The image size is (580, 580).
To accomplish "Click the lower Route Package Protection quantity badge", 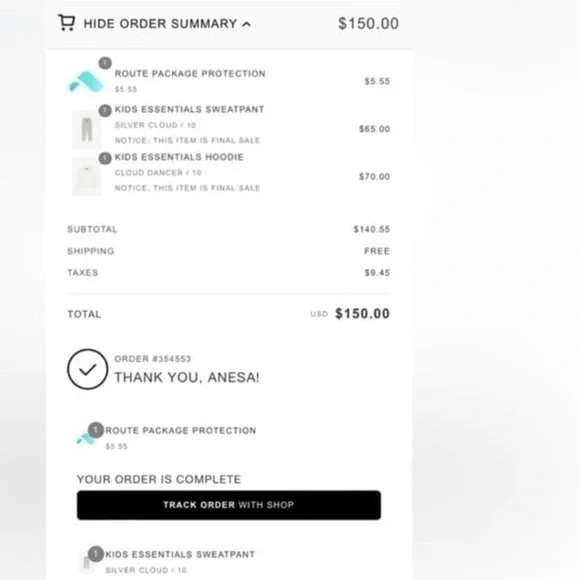I will [96, 430].
